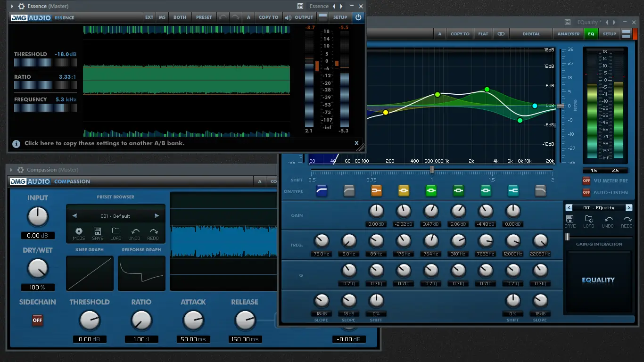Click the Essence undo arrow in toolbar

(x=223, y=17)
